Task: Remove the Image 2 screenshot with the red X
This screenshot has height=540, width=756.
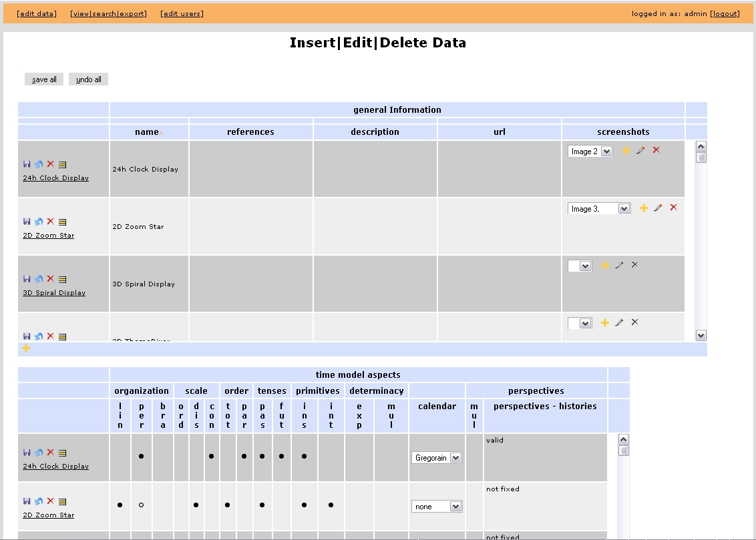Action: [x=656, y=150]
